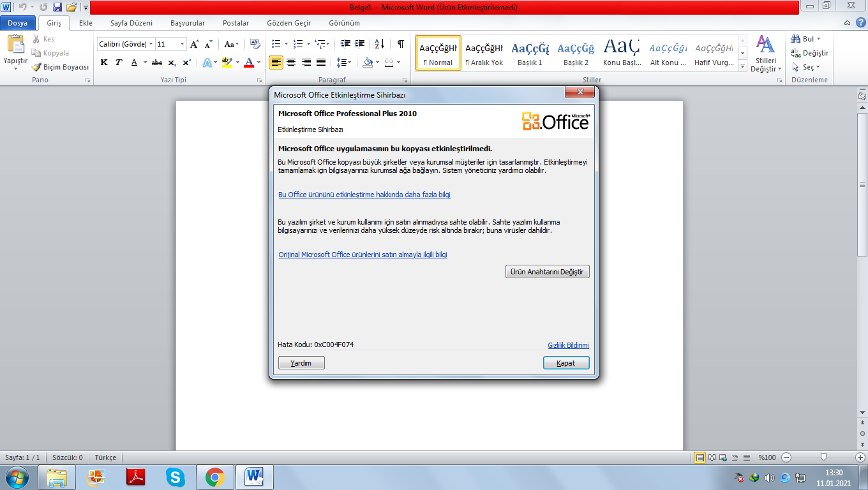Click the zoom in plus button
This screenshot has height=490, width=868.
coord(860,457)
